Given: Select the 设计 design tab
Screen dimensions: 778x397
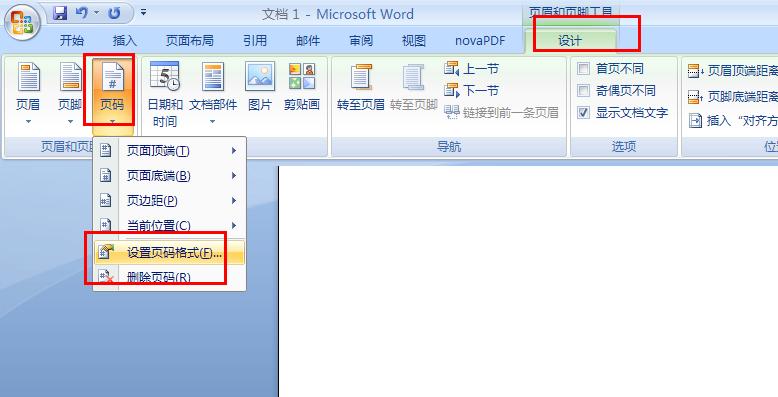Looking at the screenshot, I should pos(570,41).
